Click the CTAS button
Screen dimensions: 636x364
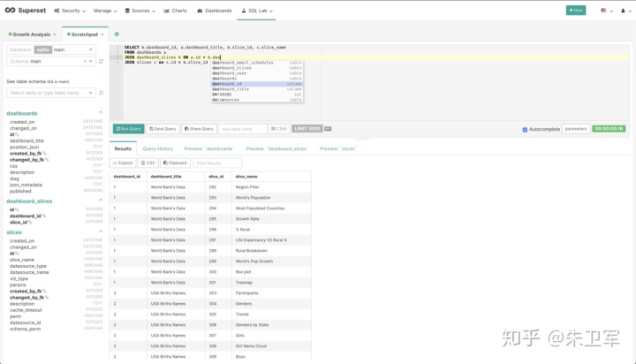coord(278,129)
